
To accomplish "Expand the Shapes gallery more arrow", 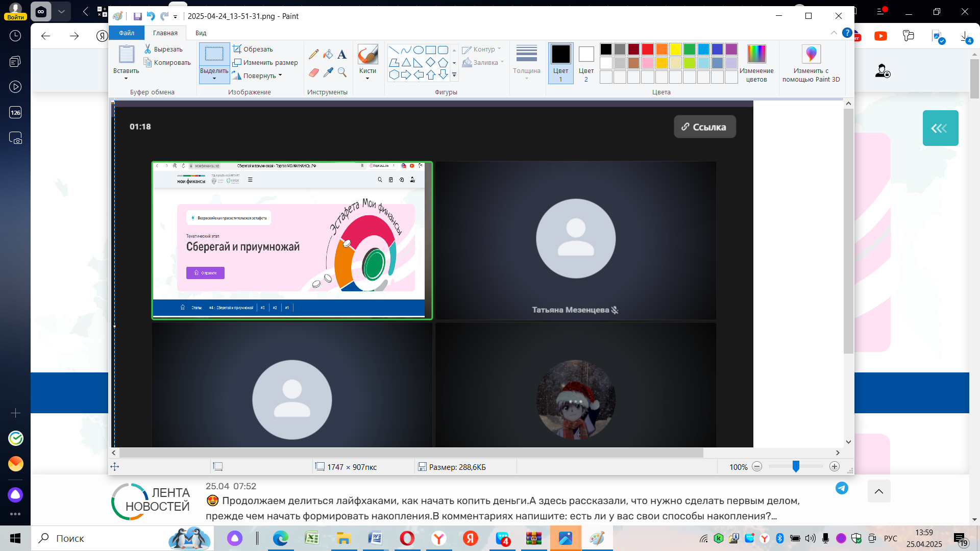I will tap(454, 75).
